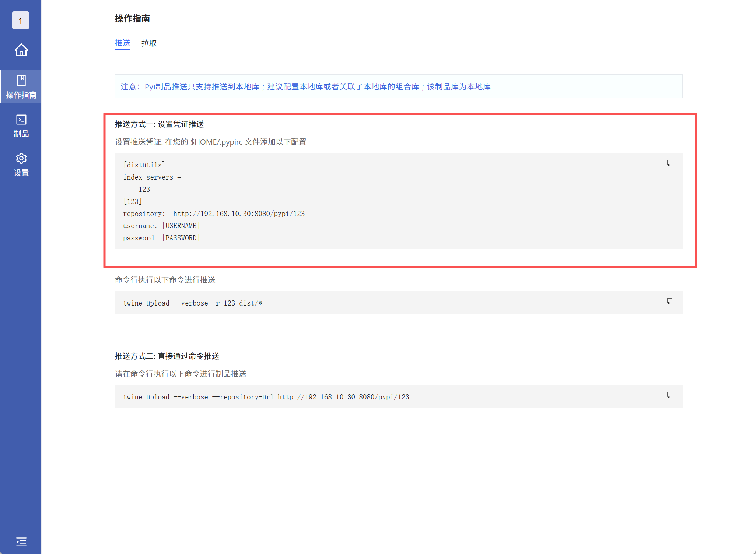Click the 推送方式二 section heading
Screen dimensions: 756x554
point(167,356)
